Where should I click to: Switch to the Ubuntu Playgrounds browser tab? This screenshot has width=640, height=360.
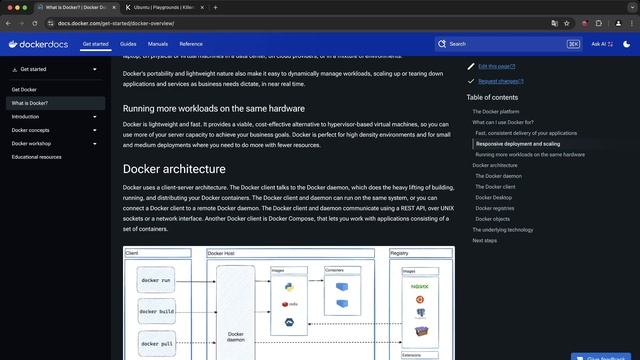[x=163, y=7]
